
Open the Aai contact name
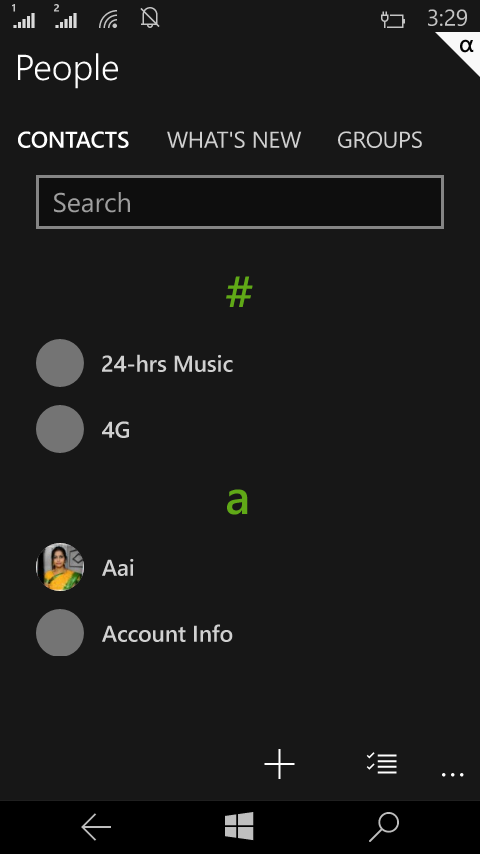118,568
